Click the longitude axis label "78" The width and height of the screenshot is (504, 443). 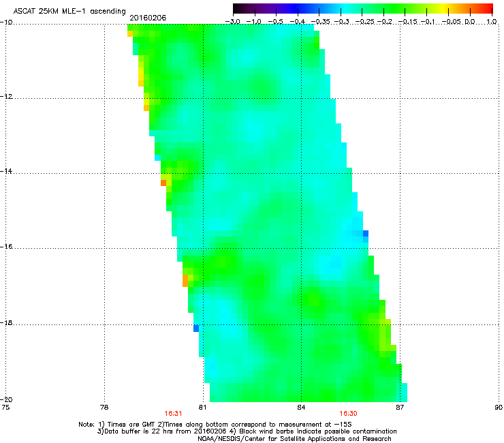pos(104,407)
